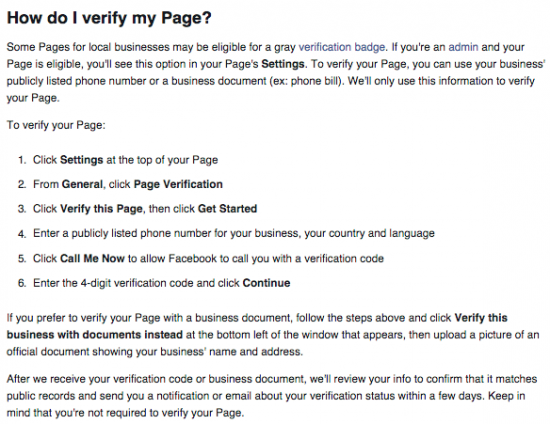The height and width of the screenshot is (424, 550).
Task: Click bold 'Settings' in step 1
Action: pos(81,160)
